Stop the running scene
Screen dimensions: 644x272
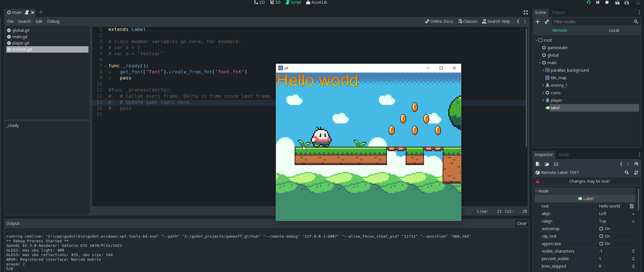pos(607,2)
